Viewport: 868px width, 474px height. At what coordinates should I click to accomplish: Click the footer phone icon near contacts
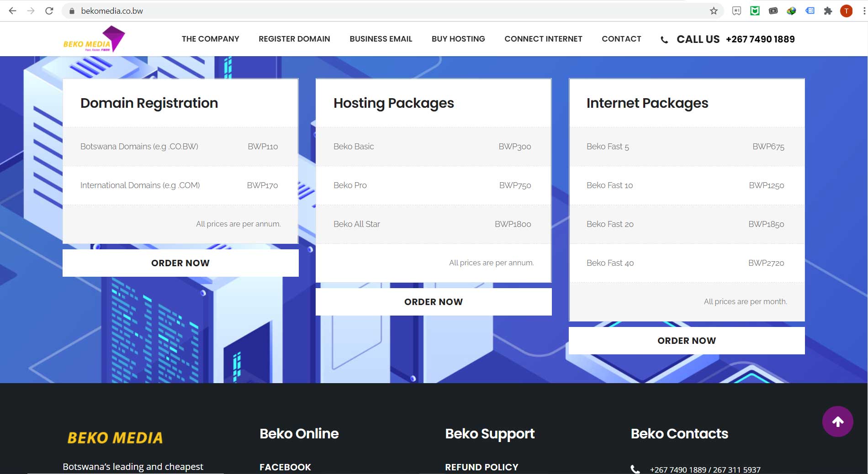click(635, 469)
